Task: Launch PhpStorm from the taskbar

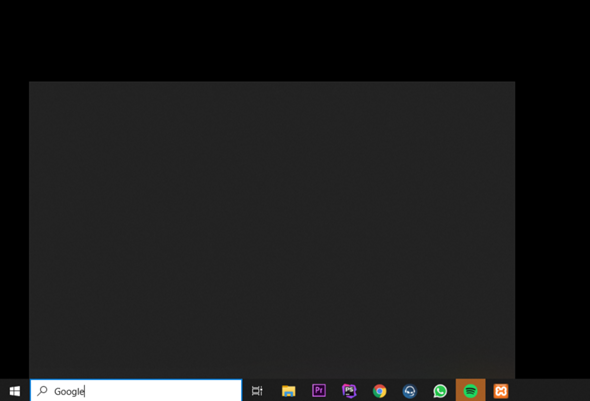Action: 349,391
